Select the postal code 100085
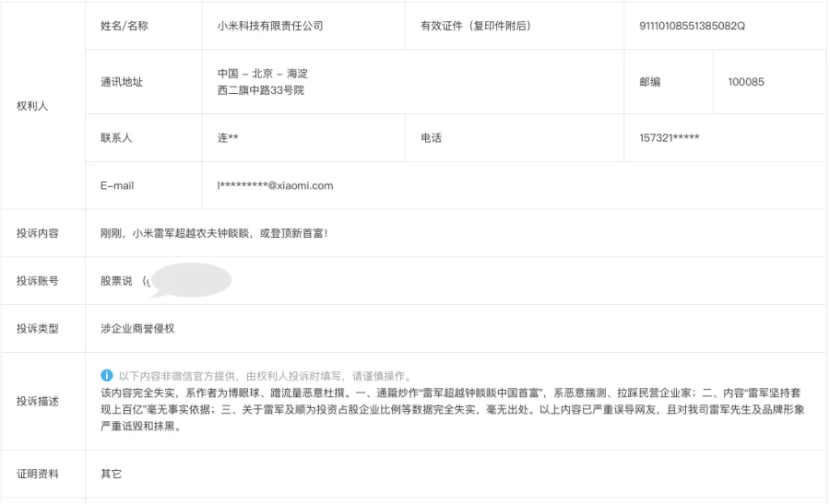The image size is (830, 504). click(x=746, y=82)
